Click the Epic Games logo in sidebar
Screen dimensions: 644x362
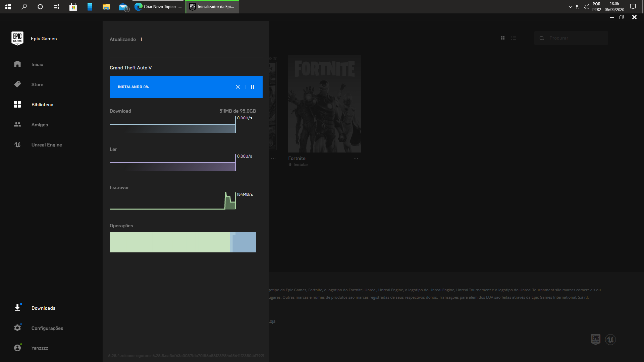[x=17, y=39]
